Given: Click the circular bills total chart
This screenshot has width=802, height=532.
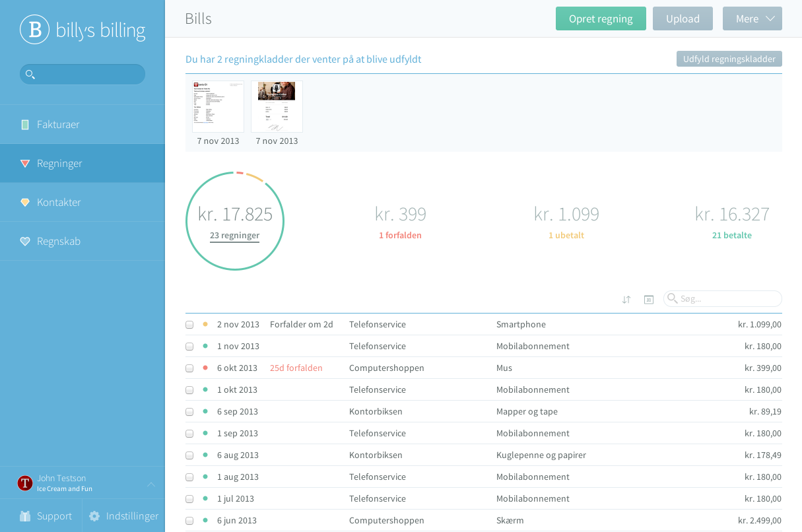Looking at the screenshot, I should click(x=235, y=221).
